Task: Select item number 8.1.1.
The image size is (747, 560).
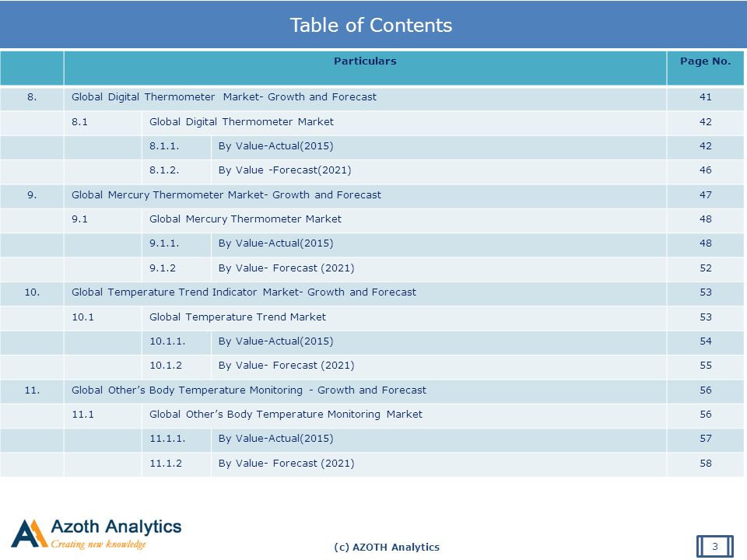Action: (164, 146)
